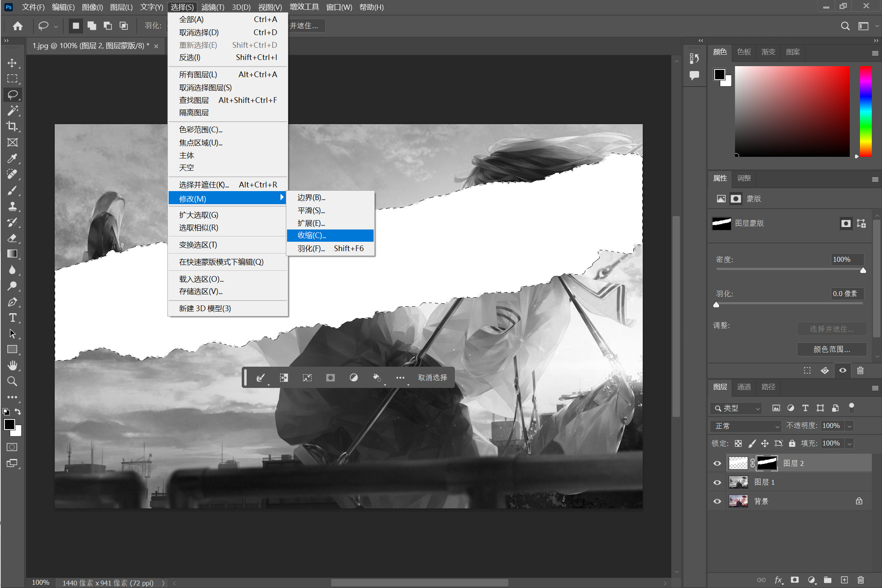The width and height of the screenshot is (882, 588).
Task: Click the 图层蒙版 mask thumbnail on 图层 2
Action: coord(767,463)
